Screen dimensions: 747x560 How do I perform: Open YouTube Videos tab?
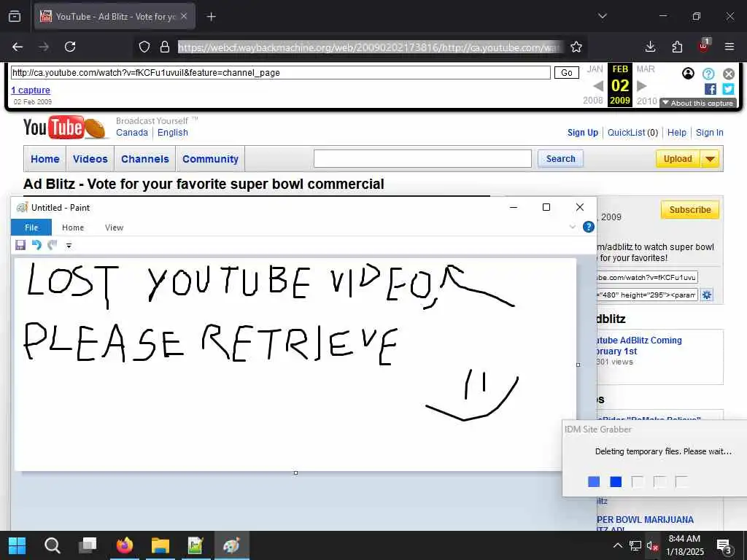click(90, 159)
